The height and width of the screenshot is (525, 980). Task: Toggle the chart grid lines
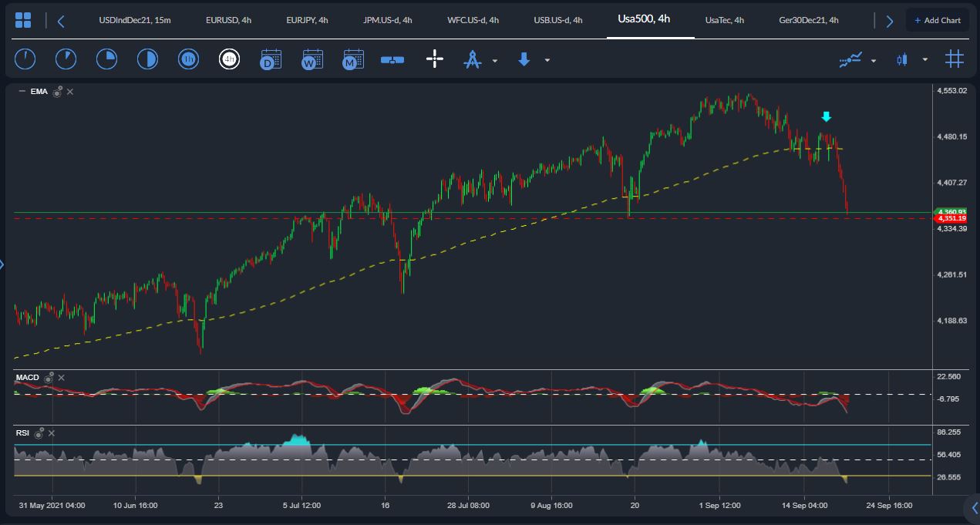pos(955,59)
